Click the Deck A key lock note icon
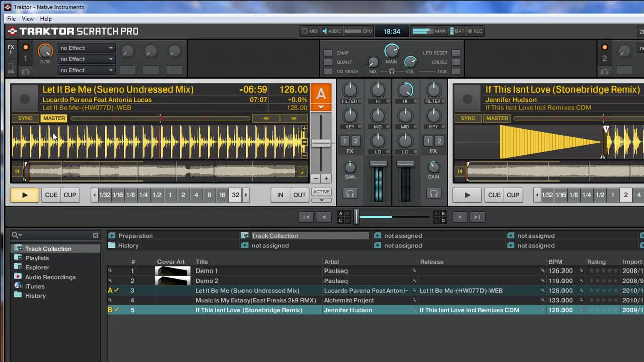The image size is (644, 362). 302,171
